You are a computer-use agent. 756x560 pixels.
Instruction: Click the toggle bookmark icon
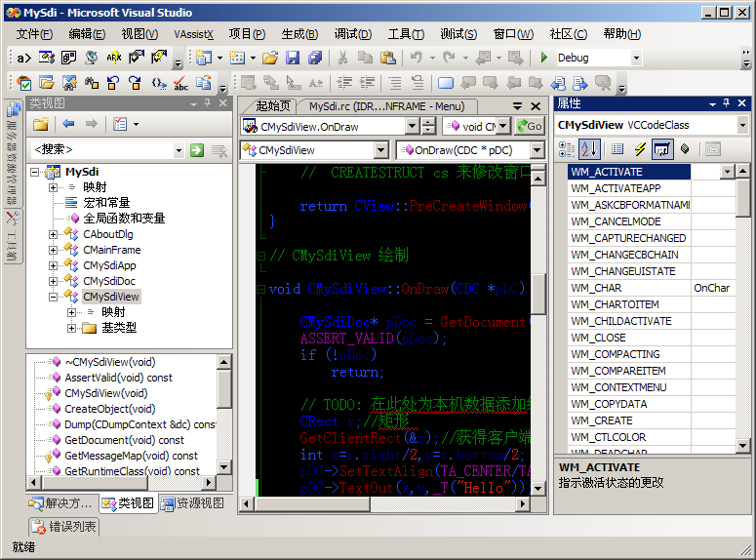click(x=446, y=83)
